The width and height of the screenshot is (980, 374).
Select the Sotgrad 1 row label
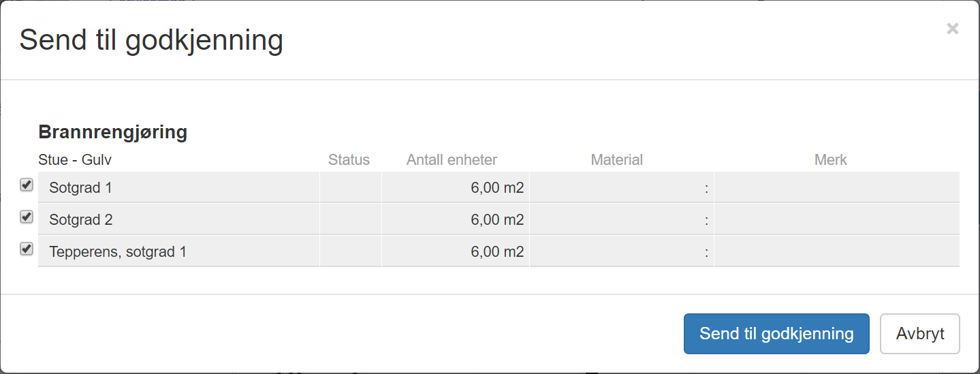point(80,187)
